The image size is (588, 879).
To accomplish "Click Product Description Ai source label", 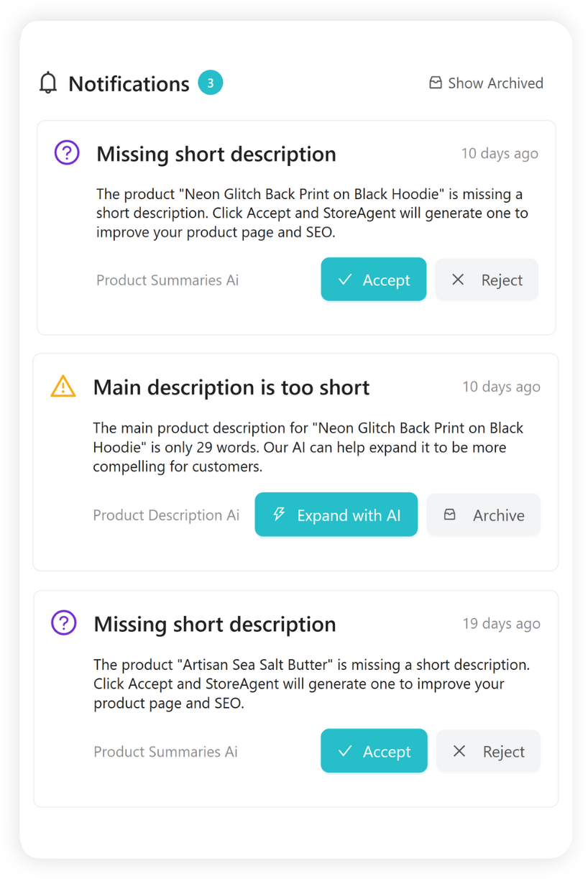I will tap(166, 515).
